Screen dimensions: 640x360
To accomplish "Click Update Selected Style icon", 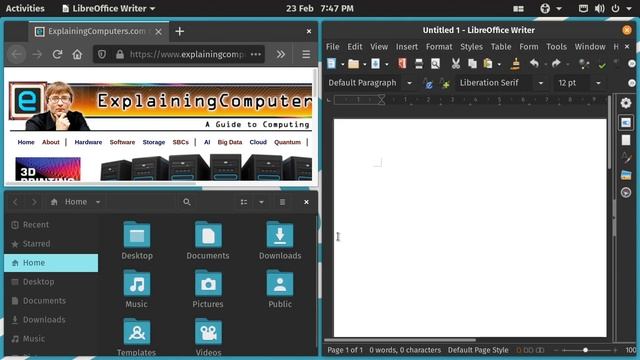I will tap(428, 83).
